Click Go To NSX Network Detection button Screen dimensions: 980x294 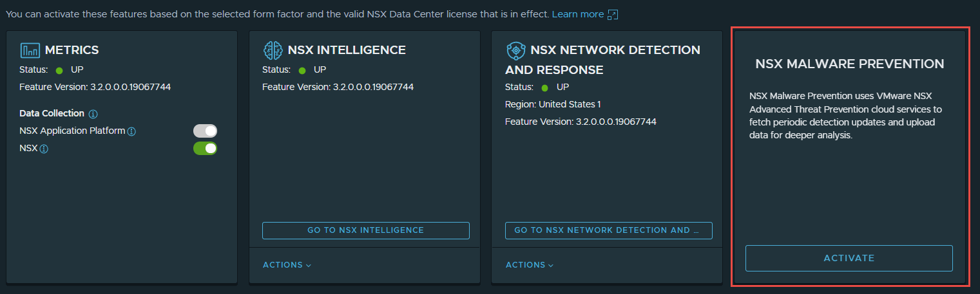[609, 230]
